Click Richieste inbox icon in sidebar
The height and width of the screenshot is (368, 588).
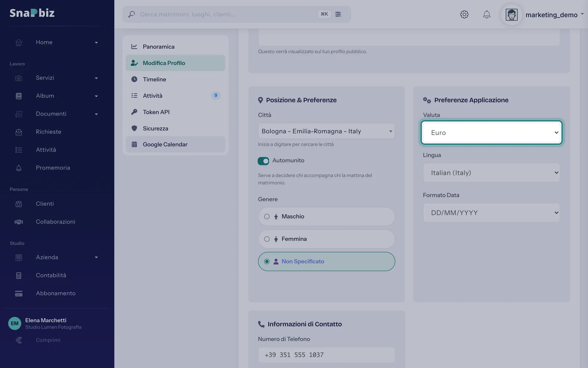(19, 132)
